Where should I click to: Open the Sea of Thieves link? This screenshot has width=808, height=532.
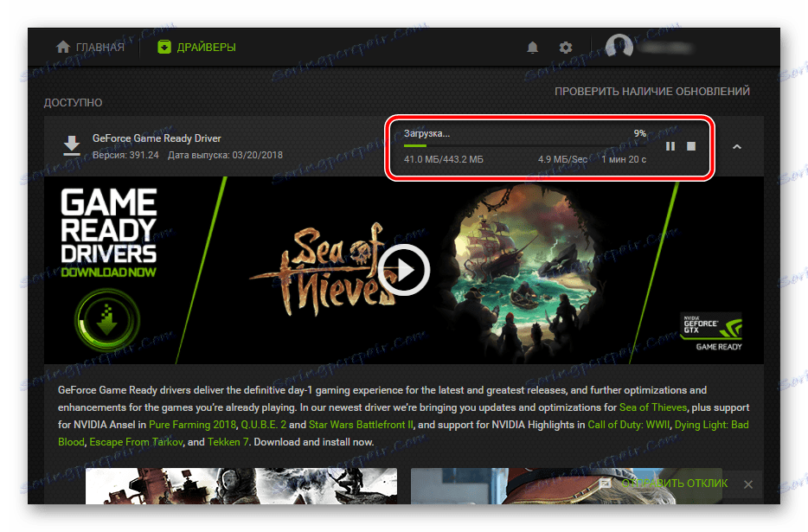(653, 407)
